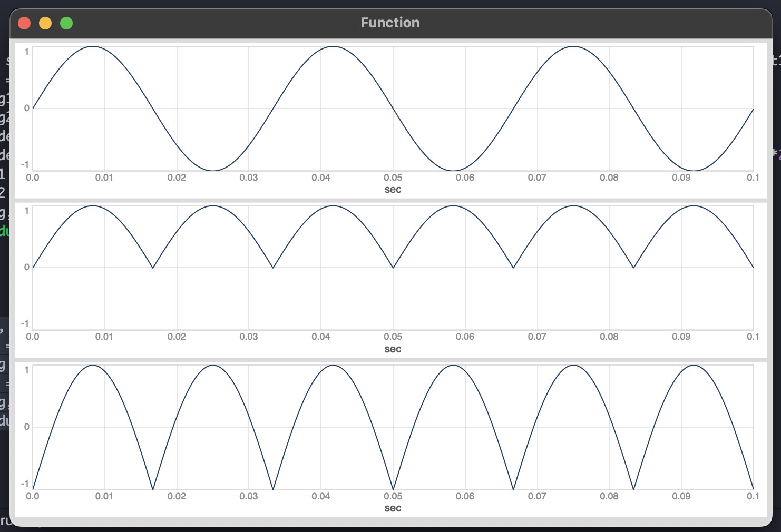781x532 pixels.
Task: Select the 0.08 tick label under bottom plot
Action: 609,496
